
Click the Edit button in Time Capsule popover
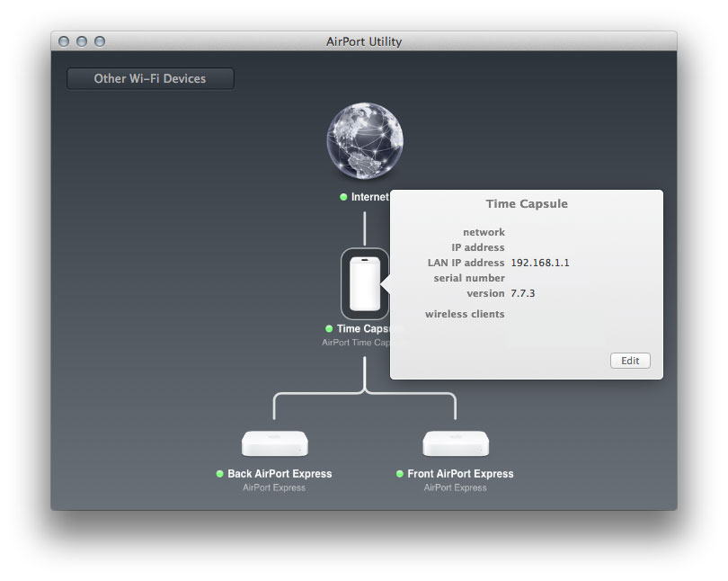coord(630,361)
